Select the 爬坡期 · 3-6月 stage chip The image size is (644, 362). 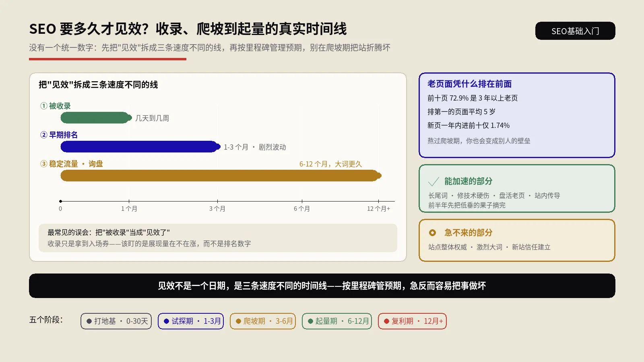(x=263, y=321)
